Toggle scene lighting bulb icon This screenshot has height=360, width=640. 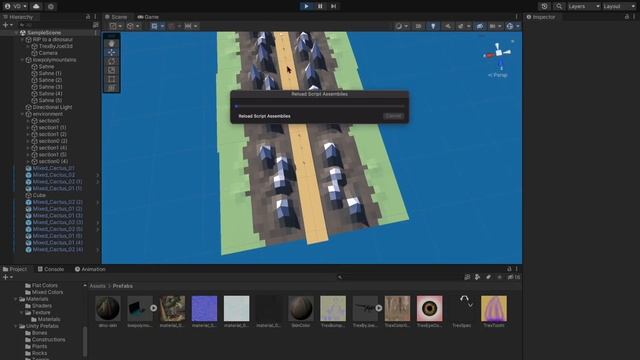tap(433, 26)
